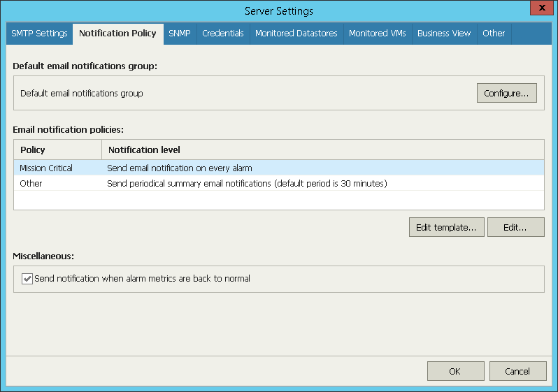Switch to the SNMP tab
558x392 pixels.
pyautogui.click(x=180, y=34)
